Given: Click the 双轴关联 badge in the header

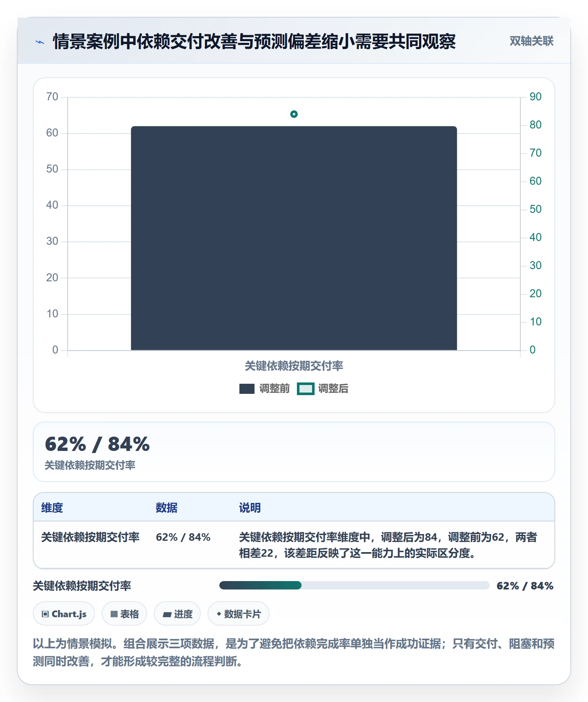Looking at the screenshot, I should click(x=531, y=41).
